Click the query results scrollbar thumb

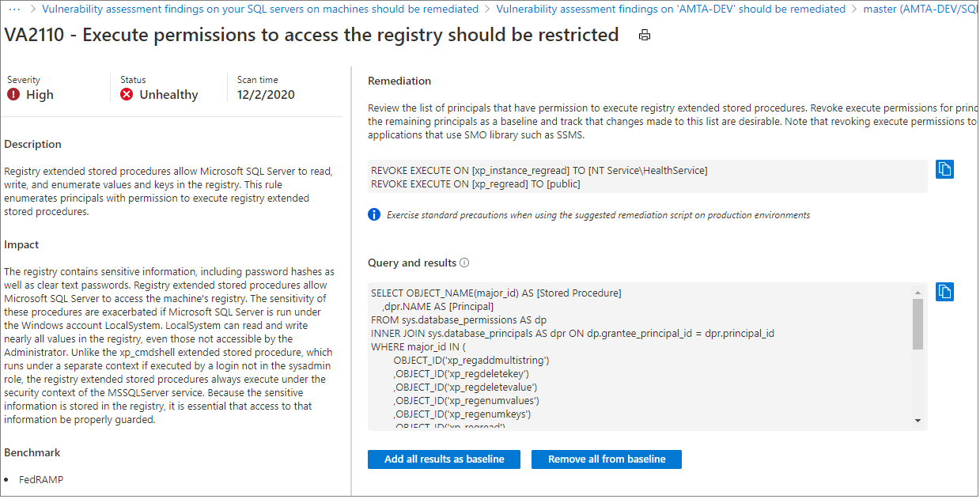(918, 323)
